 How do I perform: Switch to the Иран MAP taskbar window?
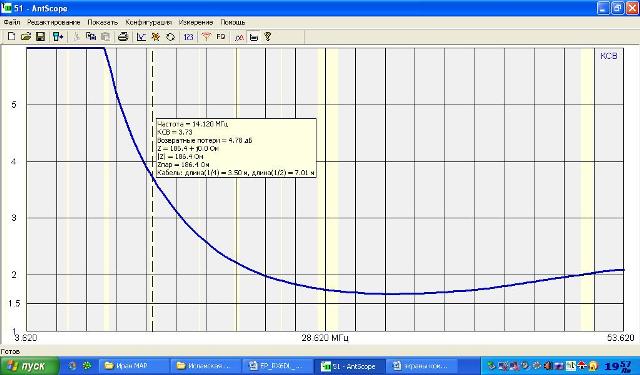tap(132, 366)
